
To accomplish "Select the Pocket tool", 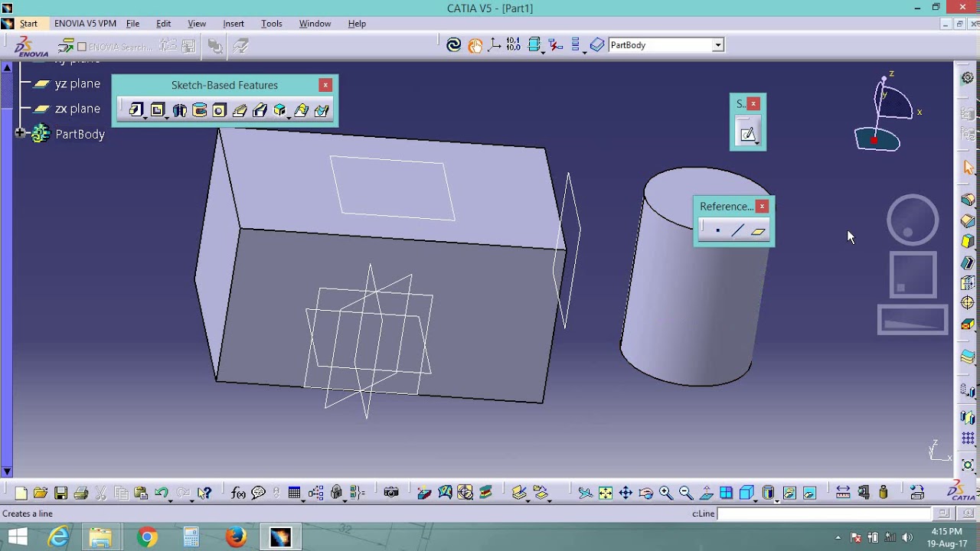I will click(157, 110).
